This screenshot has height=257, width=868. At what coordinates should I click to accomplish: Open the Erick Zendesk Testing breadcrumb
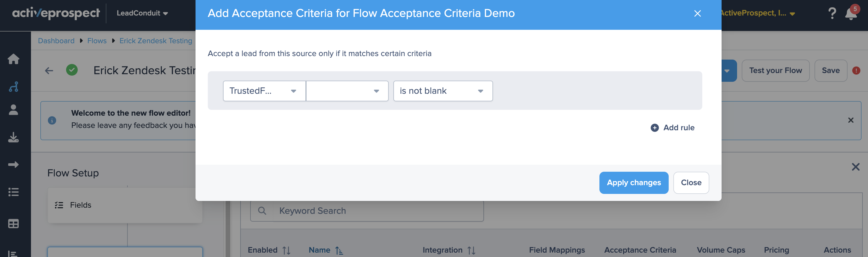[x=156, y=41]
